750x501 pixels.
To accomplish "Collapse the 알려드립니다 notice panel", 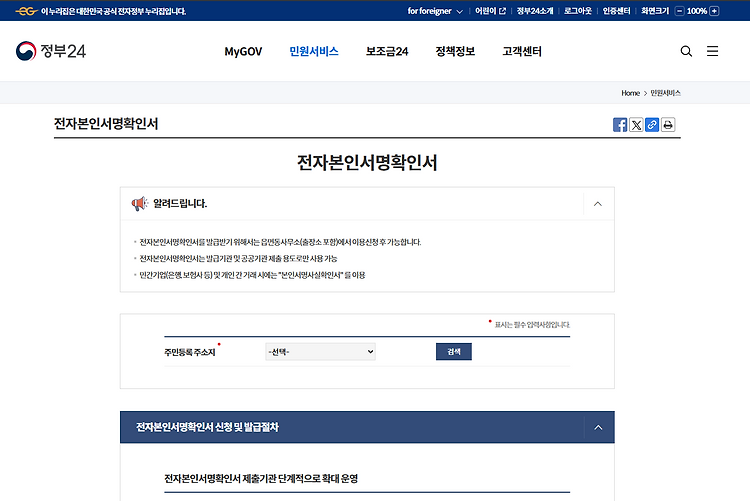I will point(597,204).
